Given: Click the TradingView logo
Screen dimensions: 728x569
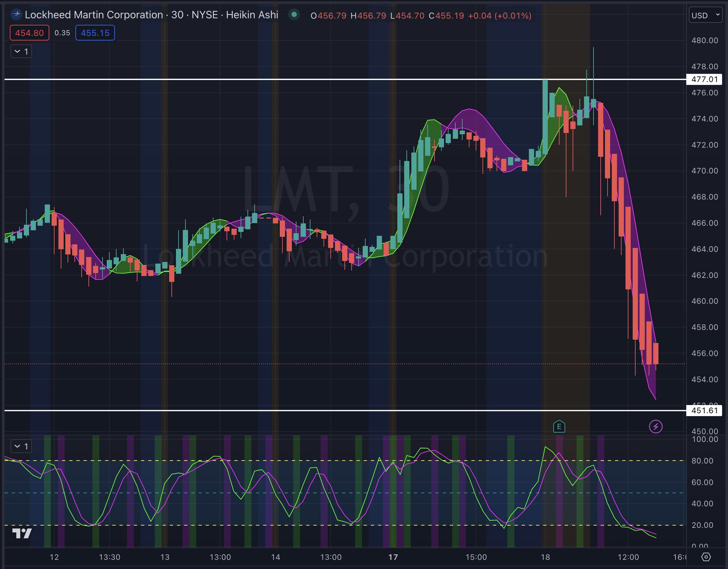Looking at the screenshot, I should coord(22,533).
